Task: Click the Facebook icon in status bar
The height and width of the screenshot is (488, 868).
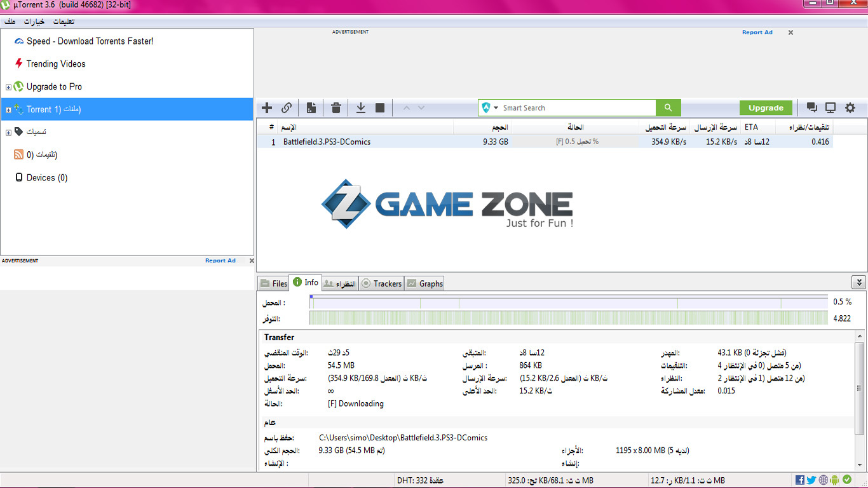Action: [x=800, y=480]
